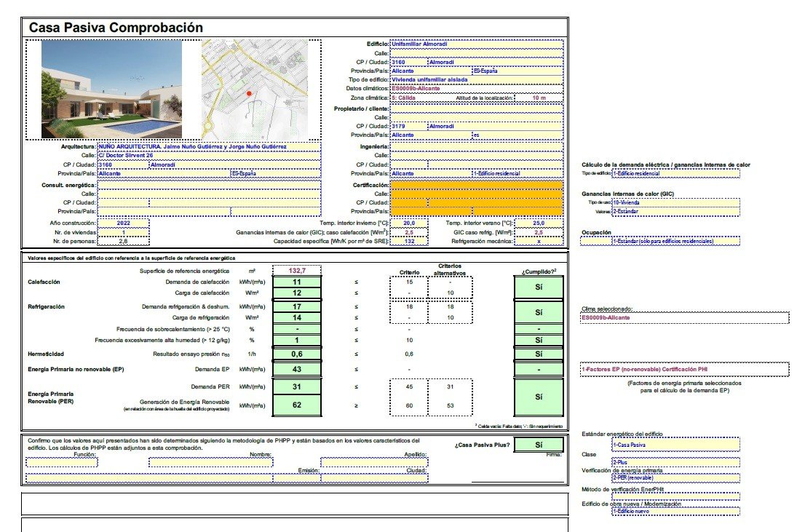Click the Hermeticidad 'Sí' compliance cell
797x532 pixels.
point(539,354)
